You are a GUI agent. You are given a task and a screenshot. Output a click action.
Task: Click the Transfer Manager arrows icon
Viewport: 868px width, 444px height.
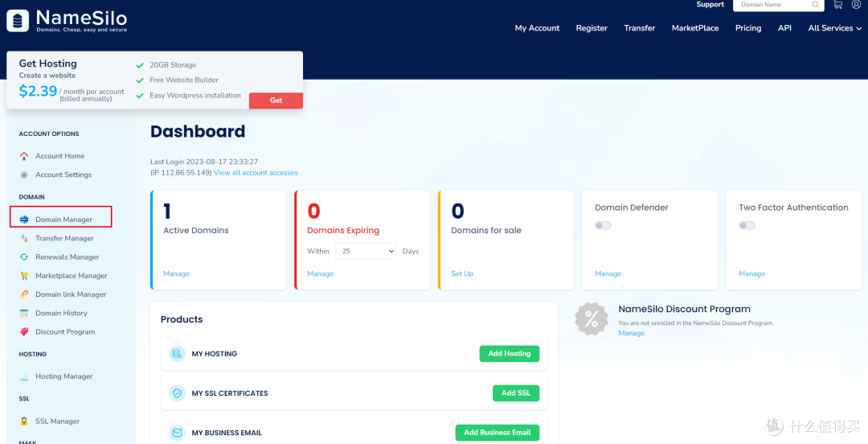[x=24, y=238]
